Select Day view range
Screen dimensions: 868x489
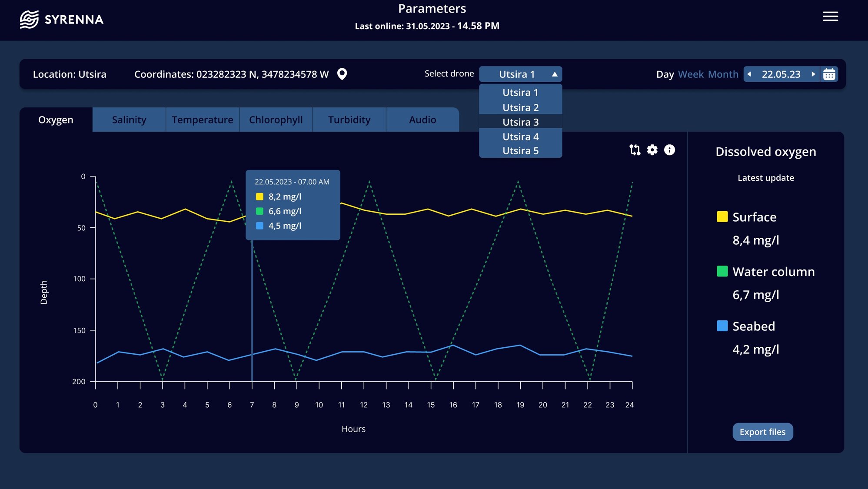665,74
